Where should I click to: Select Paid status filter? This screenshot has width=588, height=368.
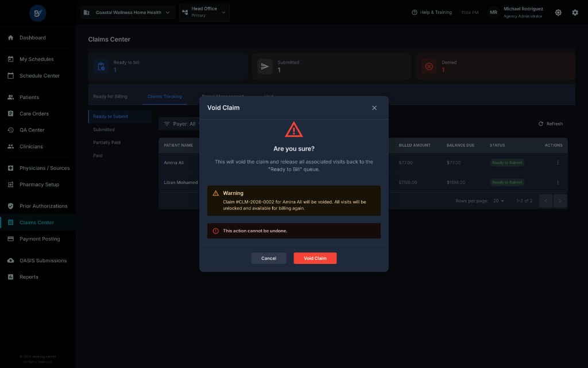coord(98,155)
